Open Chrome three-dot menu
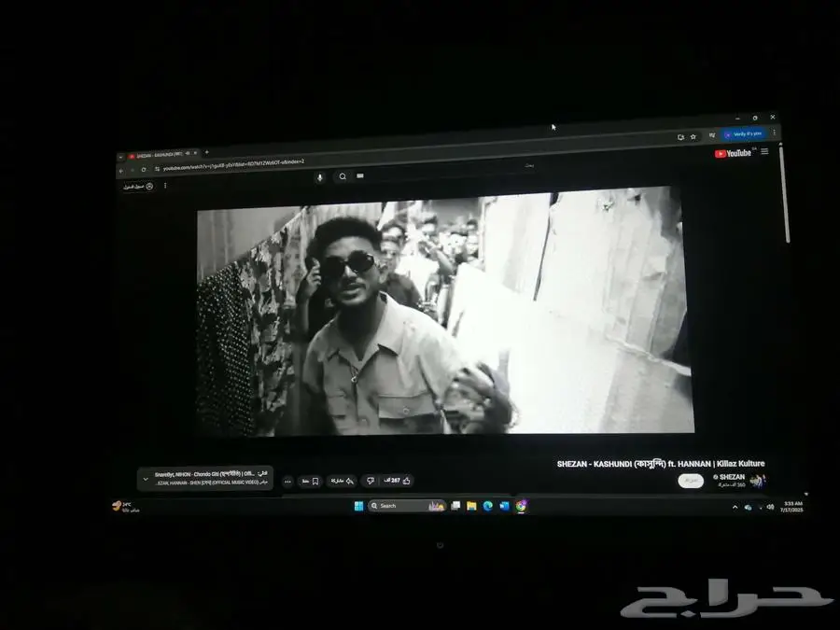 tap(774, 132)
